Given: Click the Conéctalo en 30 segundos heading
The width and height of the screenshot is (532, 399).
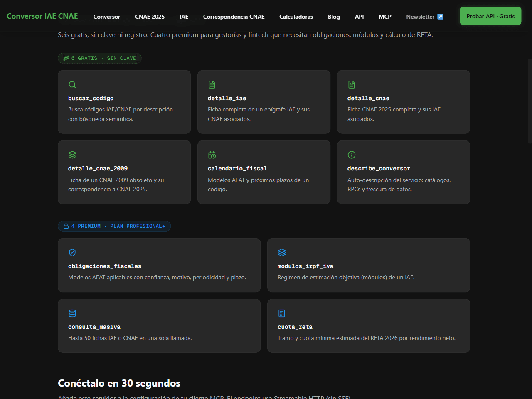Looking at the screenshot, I should point(119,383).
